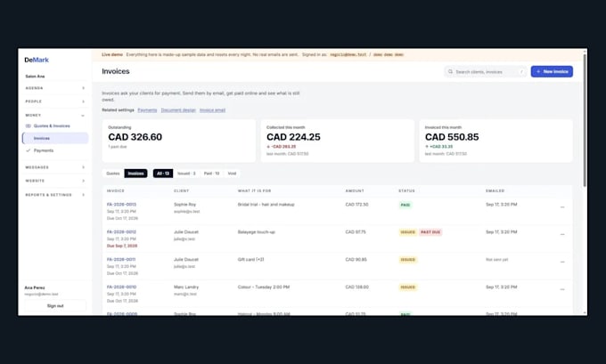Collapse the Money sidebar section

[55, 115]
